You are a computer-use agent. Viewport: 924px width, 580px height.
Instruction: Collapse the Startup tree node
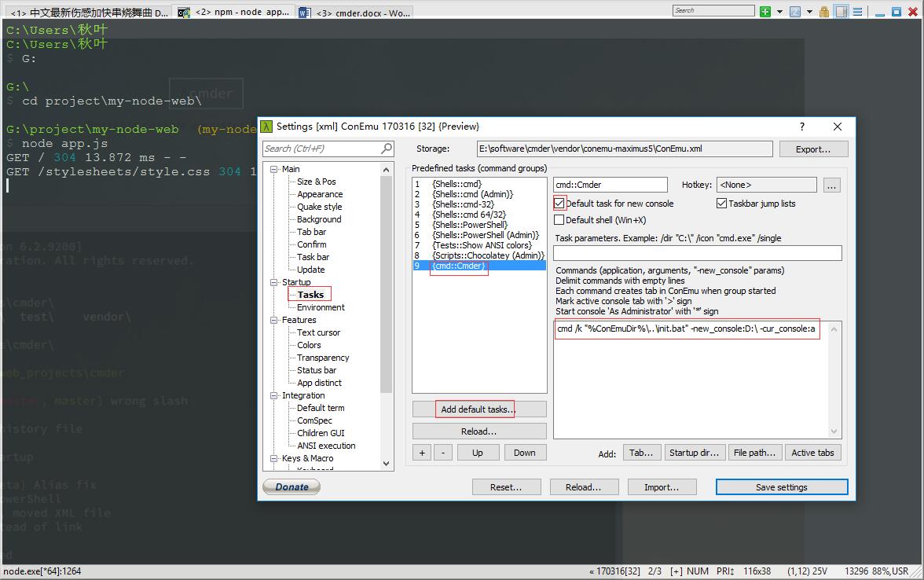click(x=274, y=282)
